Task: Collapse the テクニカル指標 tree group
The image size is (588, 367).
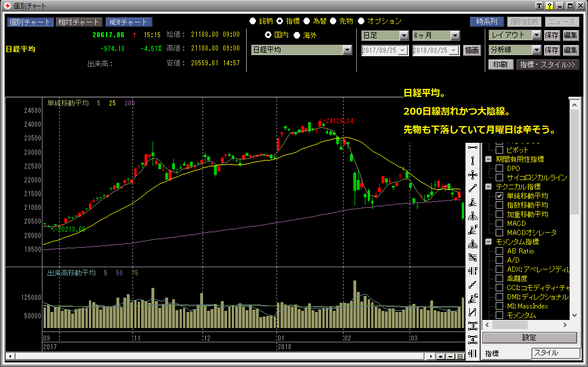Action: (488, 187)
